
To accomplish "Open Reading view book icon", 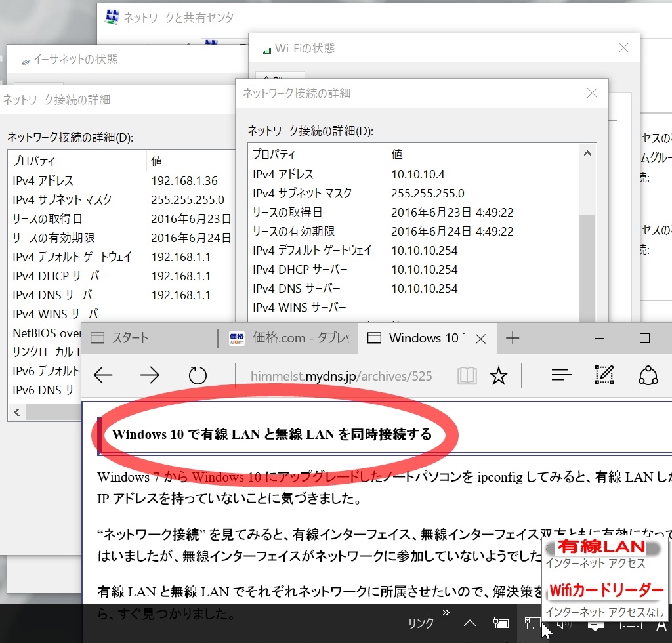I will pos(467,376).
